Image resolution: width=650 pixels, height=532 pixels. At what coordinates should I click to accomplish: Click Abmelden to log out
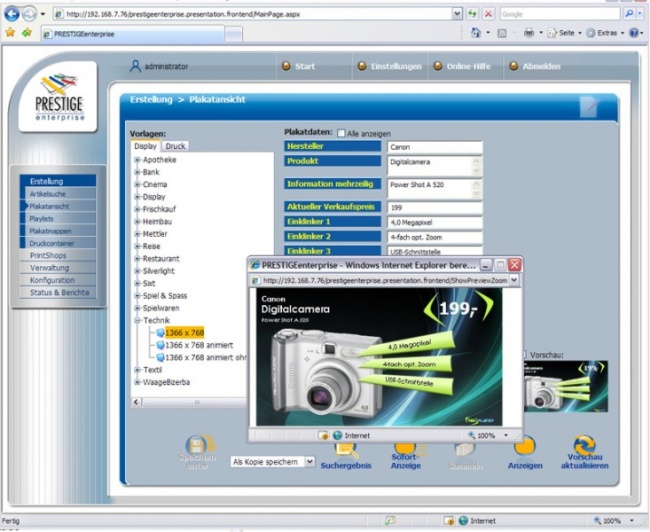click(x=535, y=66)
